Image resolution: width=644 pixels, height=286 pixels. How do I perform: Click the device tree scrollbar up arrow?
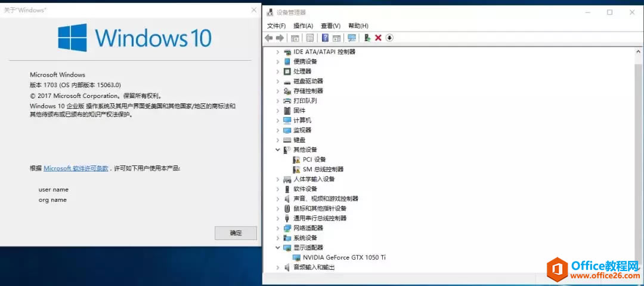(x=639, y=52)
